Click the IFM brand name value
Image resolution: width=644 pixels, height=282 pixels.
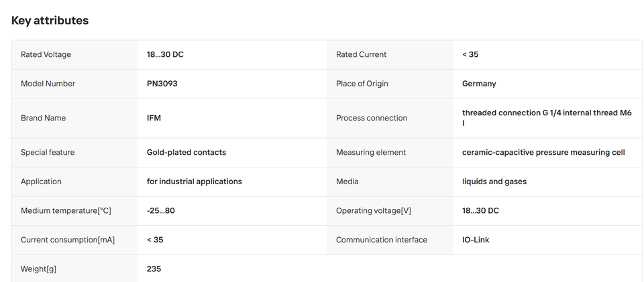tap(154, 118)
